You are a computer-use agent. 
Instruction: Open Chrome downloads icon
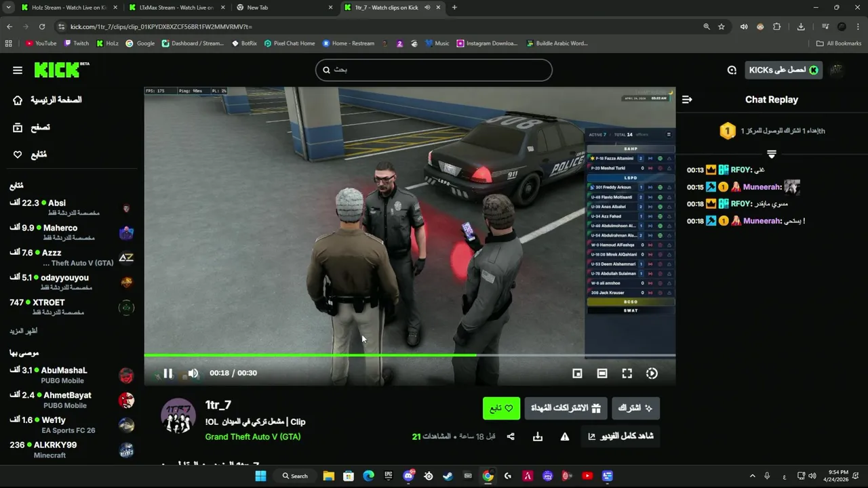pyautogui.click(x=801, y=26)
